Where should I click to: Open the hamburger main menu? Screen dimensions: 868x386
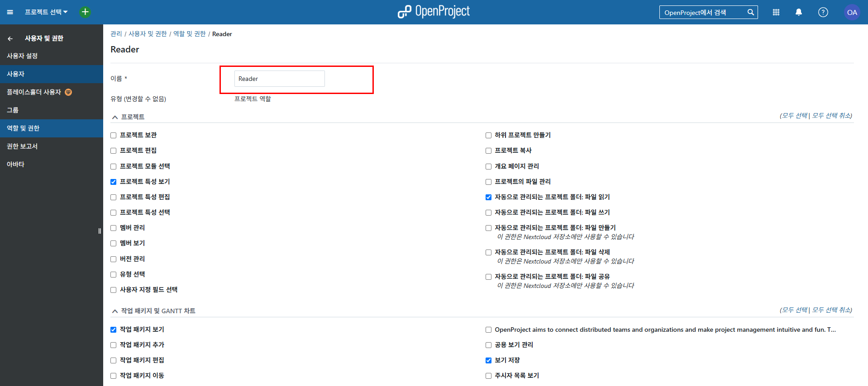coord(10,12)
